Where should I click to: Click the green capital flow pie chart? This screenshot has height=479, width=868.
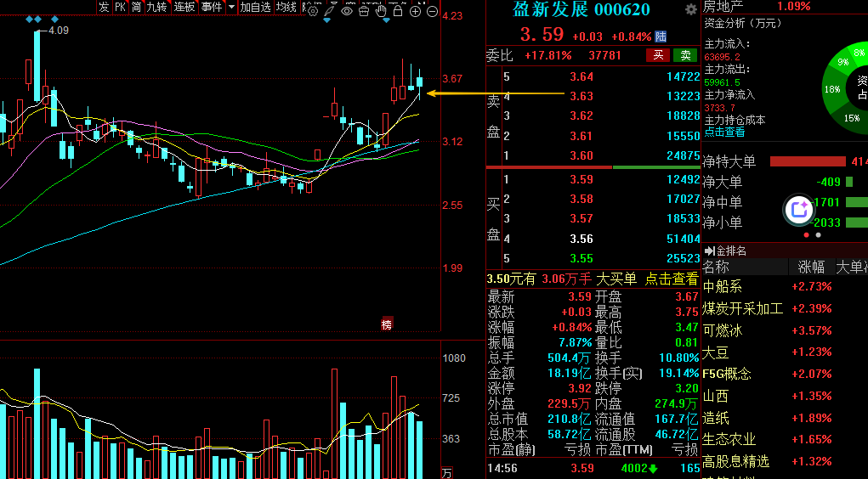click(845, 88)
